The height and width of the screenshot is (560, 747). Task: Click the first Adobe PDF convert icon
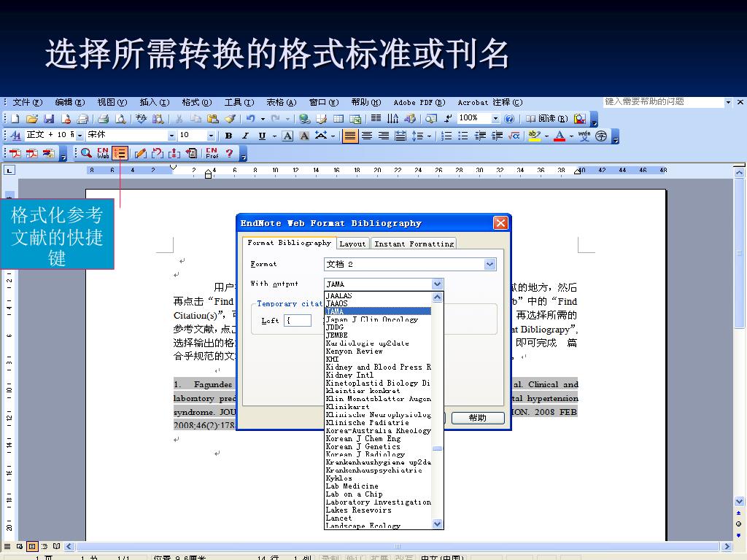[x=15, y=153]
